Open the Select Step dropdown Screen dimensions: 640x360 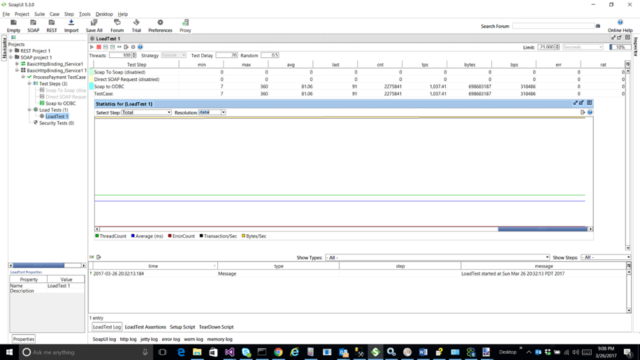146,112
